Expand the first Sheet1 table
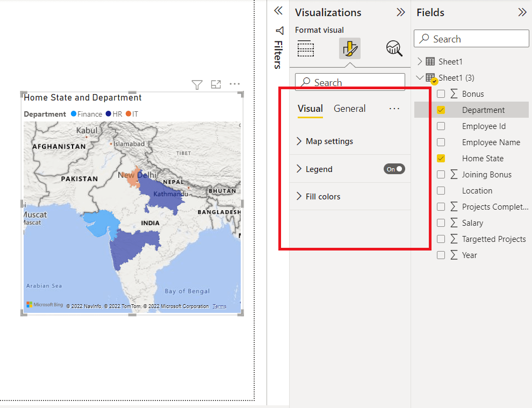 click(x=420, y=62)
